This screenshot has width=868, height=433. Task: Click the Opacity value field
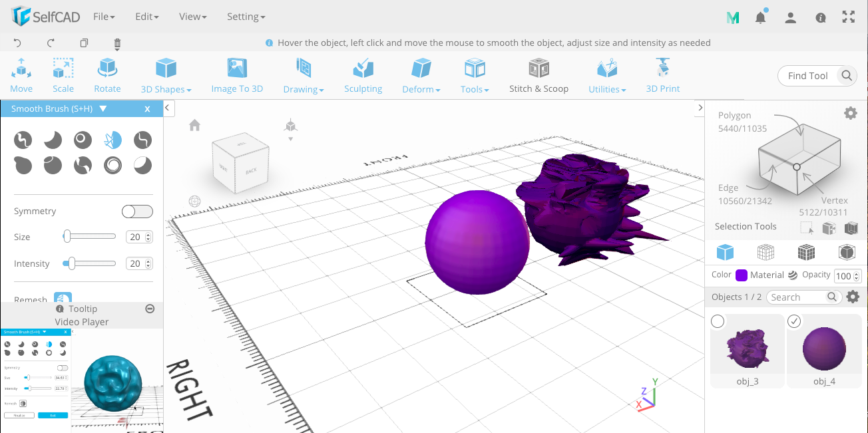pos(848,276)
